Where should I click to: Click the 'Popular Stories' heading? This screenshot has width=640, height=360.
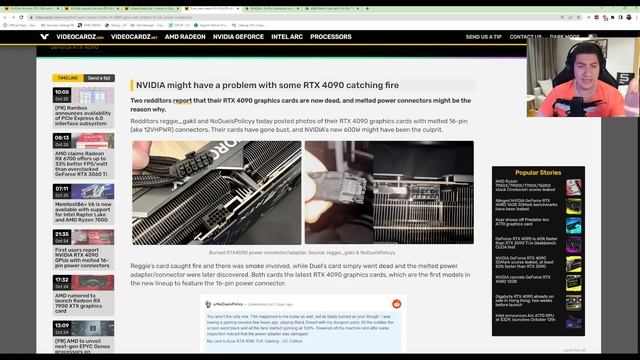[x=538, y=173]
